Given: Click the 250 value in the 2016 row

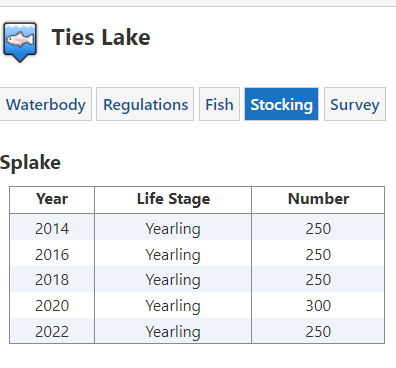Looking at the screenshot, I should 318,254.
